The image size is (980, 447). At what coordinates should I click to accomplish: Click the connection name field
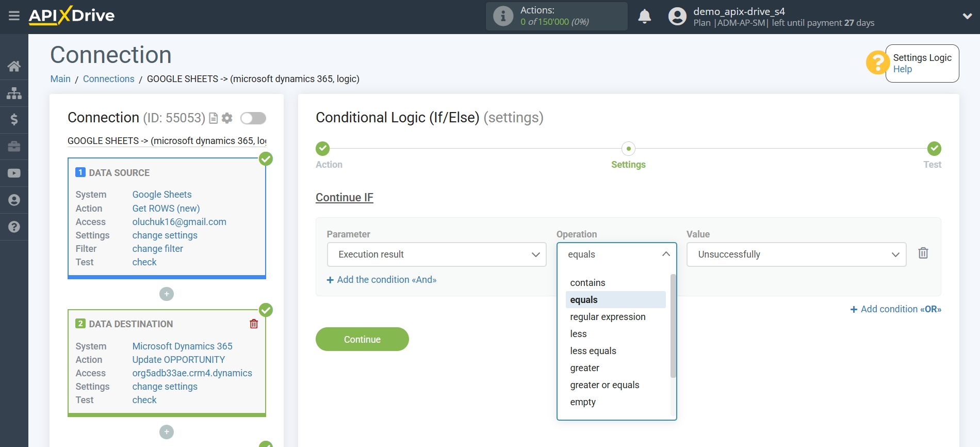point(167,141)
